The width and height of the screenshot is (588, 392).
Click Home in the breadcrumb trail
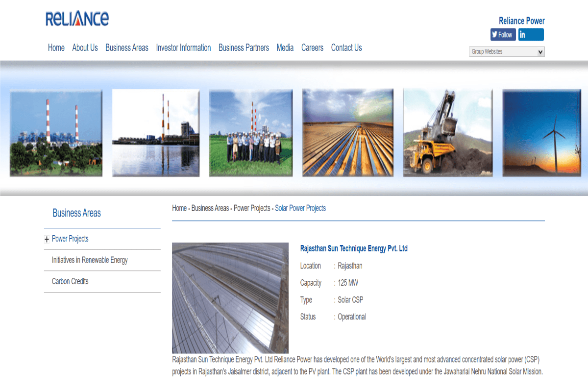tap(179, 208)
